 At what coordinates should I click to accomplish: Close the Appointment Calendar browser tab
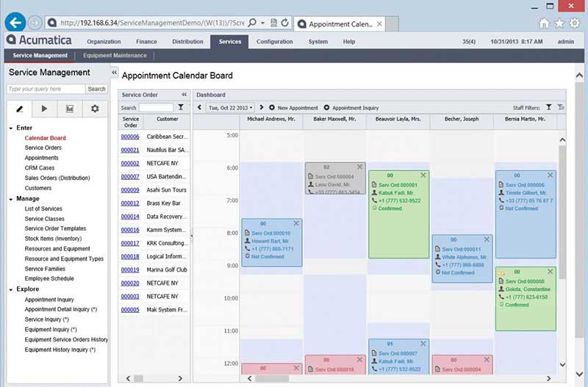(379, 24)
